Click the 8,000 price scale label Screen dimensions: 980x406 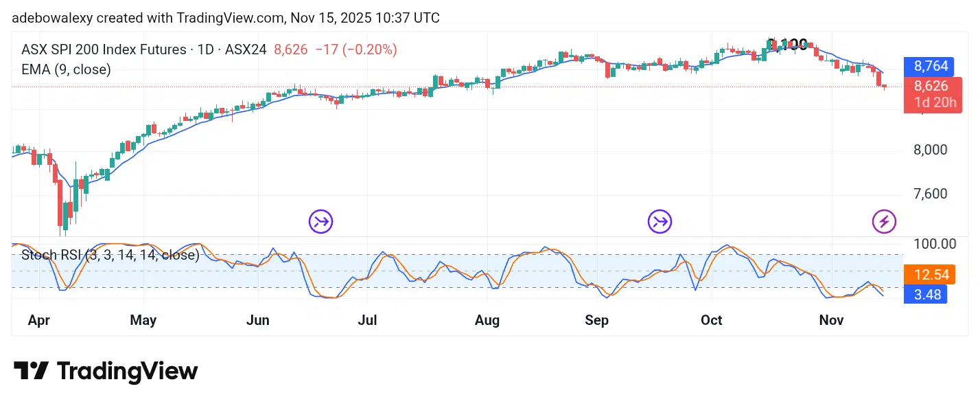click(930, 150)
